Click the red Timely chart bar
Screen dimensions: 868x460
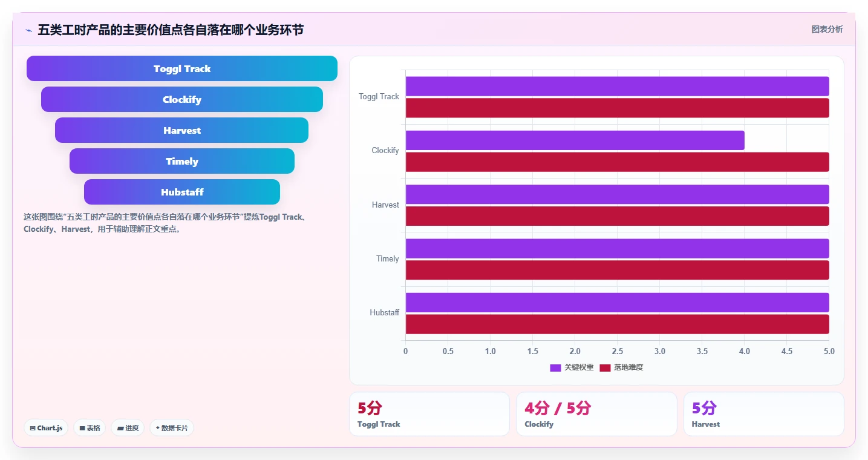(x=617, y=270)
